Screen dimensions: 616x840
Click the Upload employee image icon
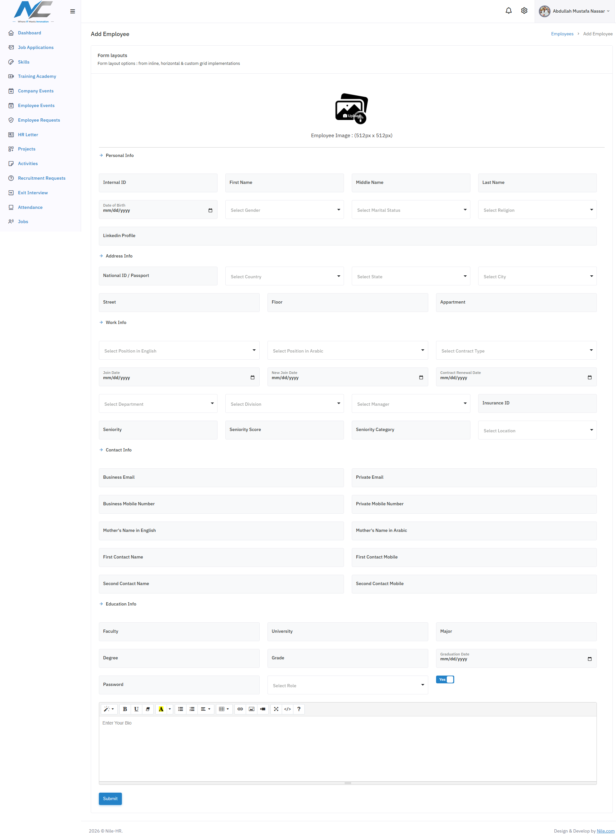352,109
